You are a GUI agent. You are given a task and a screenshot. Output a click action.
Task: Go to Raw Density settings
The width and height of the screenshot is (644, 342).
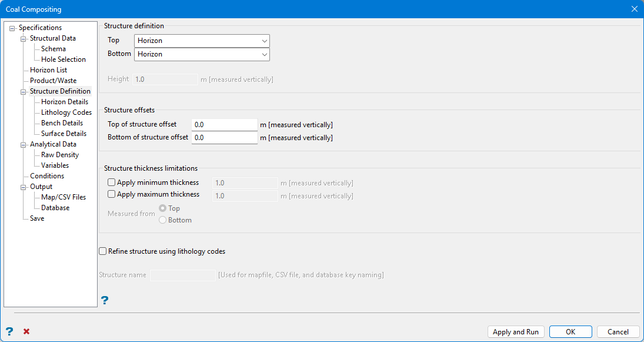pos(59,155)
